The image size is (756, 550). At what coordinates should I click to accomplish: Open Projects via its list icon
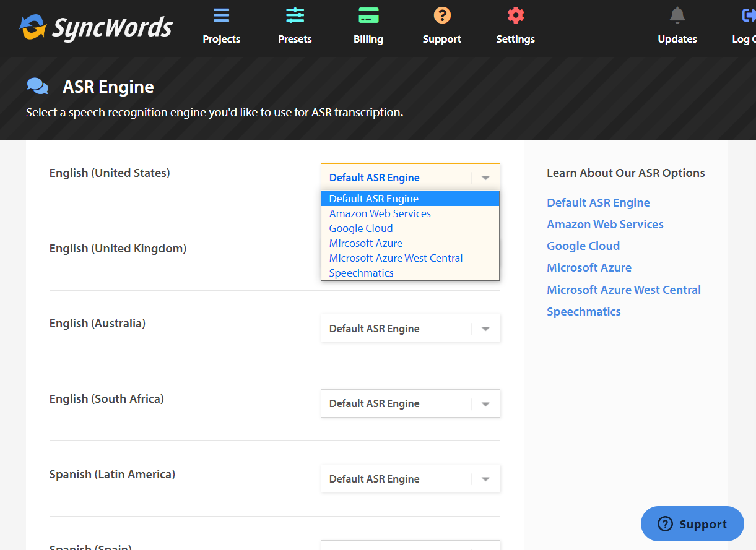coord(221,15)
